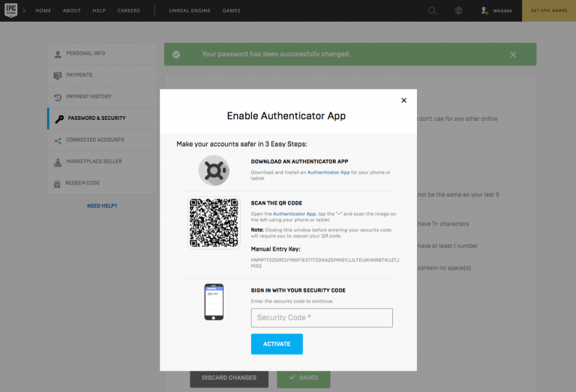Open the Authenticator App link under Download
576x392 pixels.
pyautogui.click(x=328, y=172)
